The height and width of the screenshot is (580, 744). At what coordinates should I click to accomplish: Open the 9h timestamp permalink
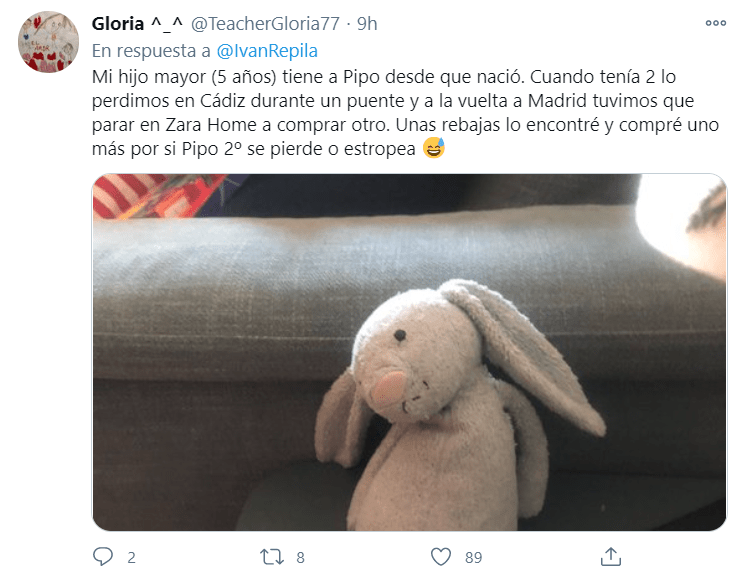[367, 23]
